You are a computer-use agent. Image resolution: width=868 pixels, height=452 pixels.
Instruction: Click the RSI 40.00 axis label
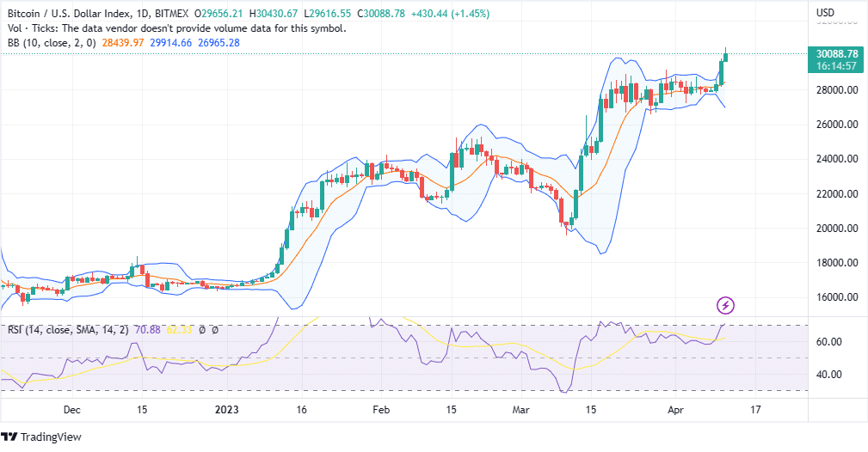click(x=829, y=375)
